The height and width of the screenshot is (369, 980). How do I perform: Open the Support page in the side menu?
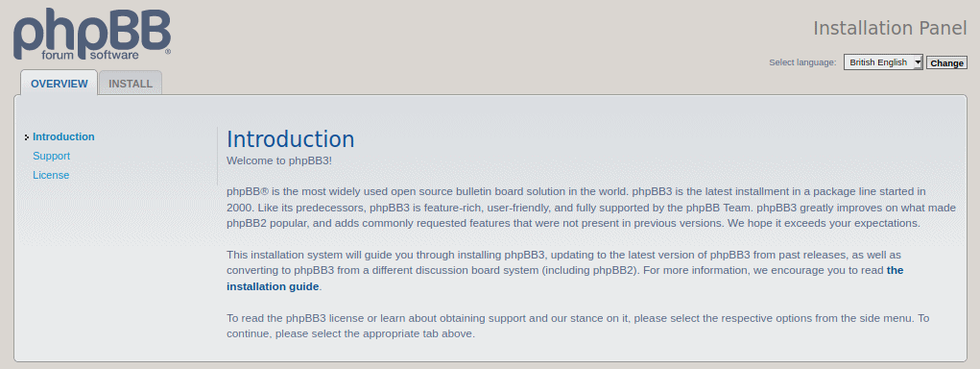pos(51,156)
